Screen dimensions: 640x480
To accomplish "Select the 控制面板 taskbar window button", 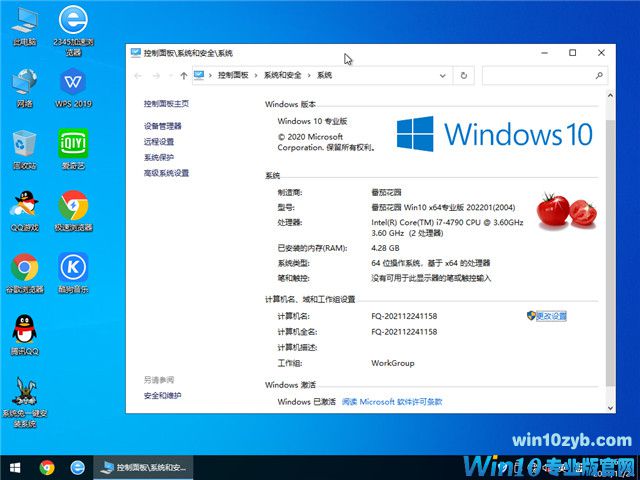I will 143,467.
